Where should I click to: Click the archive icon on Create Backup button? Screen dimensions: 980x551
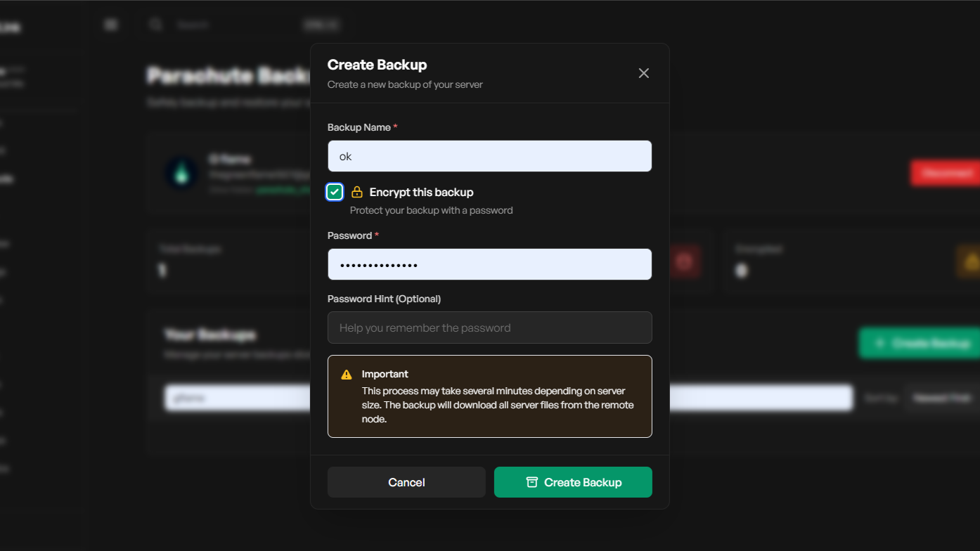coord(532,482)
